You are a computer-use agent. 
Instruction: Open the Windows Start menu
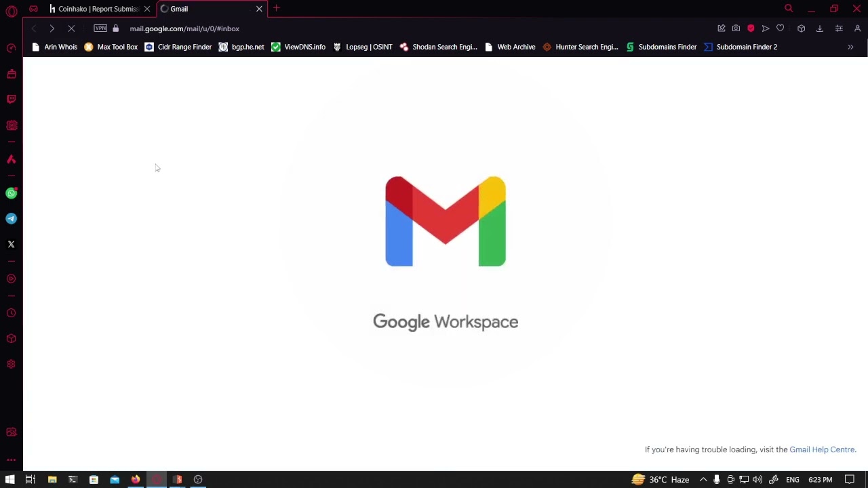[10, 479]
